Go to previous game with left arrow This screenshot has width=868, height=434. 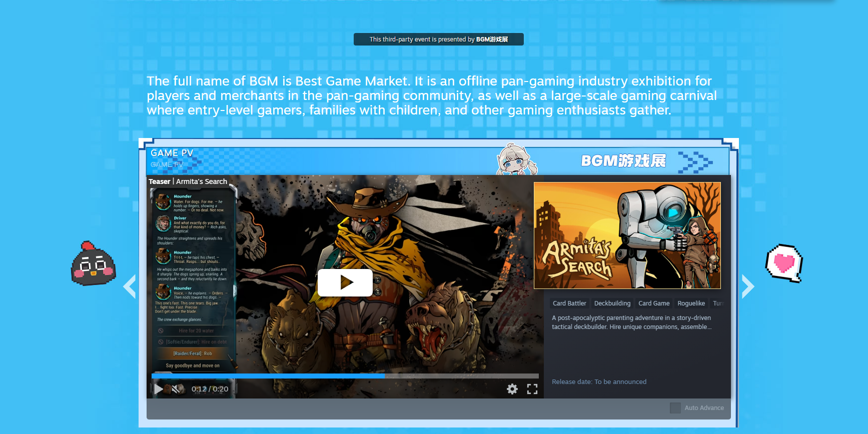(x=130, y=286)
